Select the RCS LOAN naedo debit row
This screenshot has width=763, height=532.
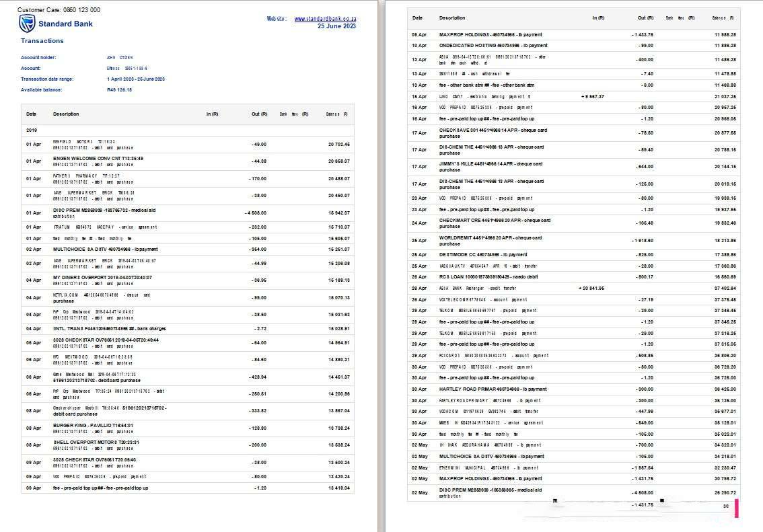[489, 276]
